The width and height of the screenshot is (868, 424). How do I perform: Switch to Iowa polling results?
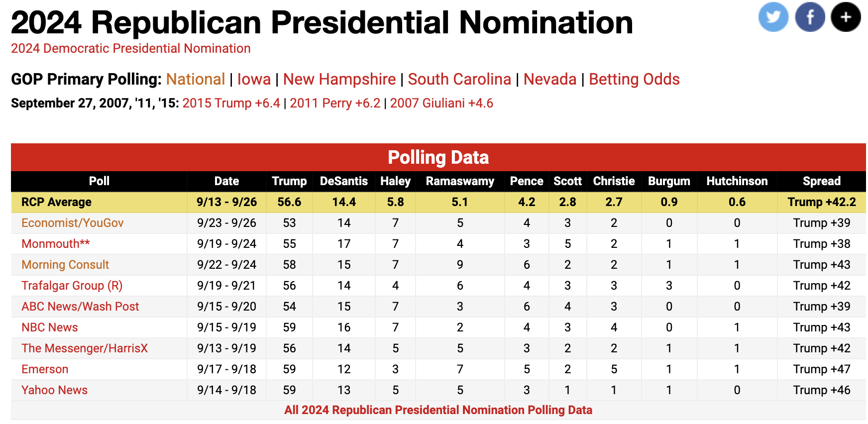pos(254,79)
